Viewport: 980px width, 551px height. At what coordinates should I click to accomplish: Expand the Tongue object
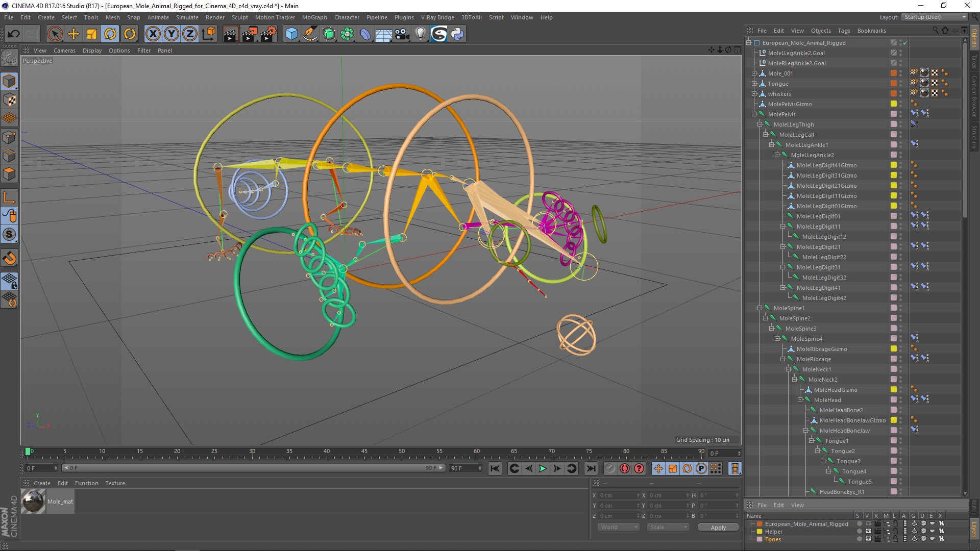tap(754, 84)
